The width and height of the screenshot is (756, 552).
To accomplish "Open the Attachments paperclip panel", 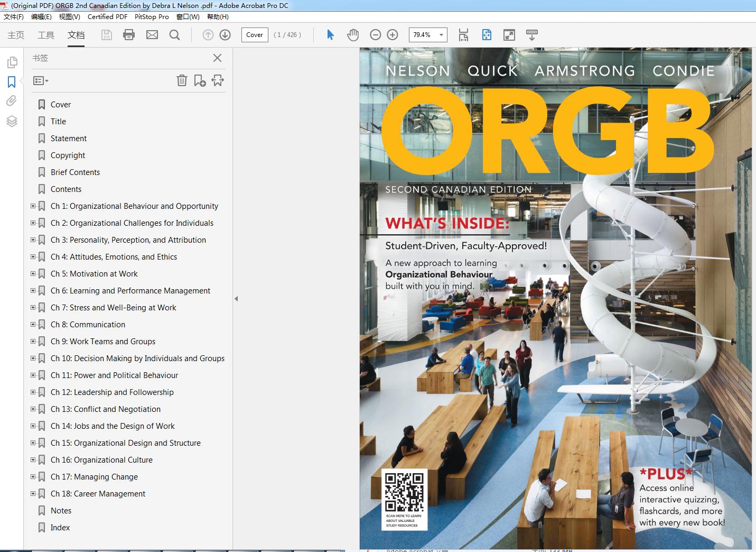I will [12, 101].
